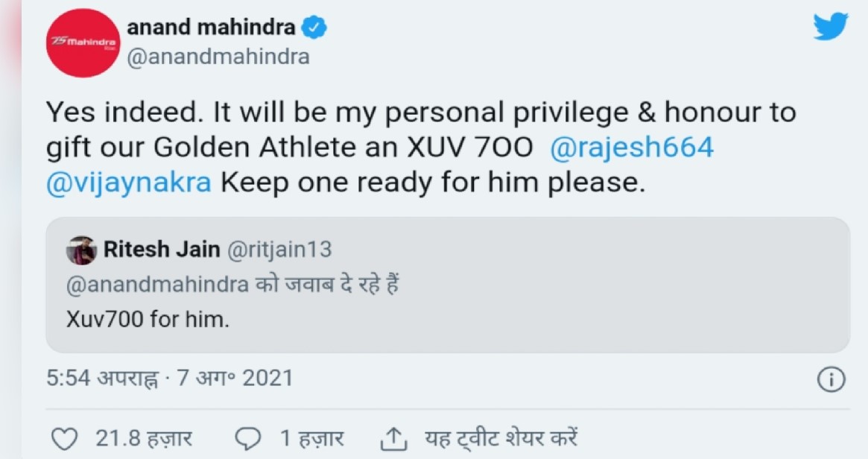Open the @rajesh664 mention
The width and height of the screenshot is (868, 459).
631,148
